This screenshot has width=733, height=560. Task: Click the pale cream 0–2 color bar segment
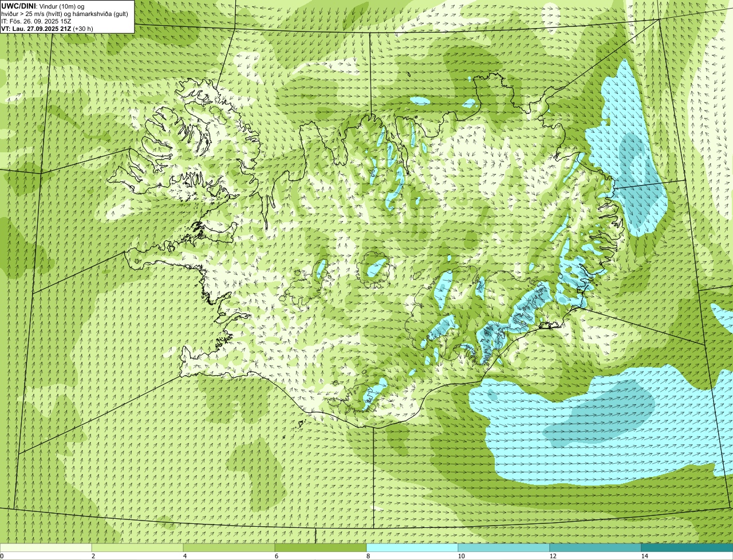click(x=46, y=547)
